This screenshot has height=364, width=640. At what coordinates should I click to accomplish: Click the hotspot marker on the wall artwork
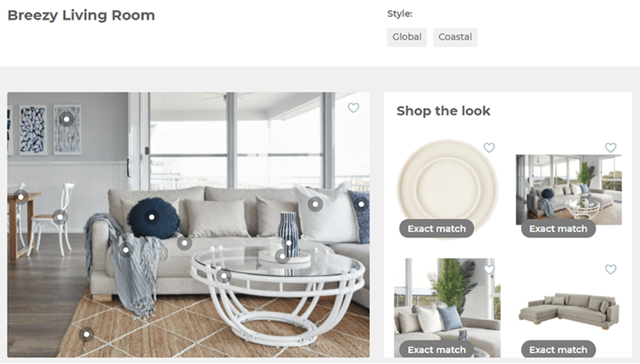66,120
